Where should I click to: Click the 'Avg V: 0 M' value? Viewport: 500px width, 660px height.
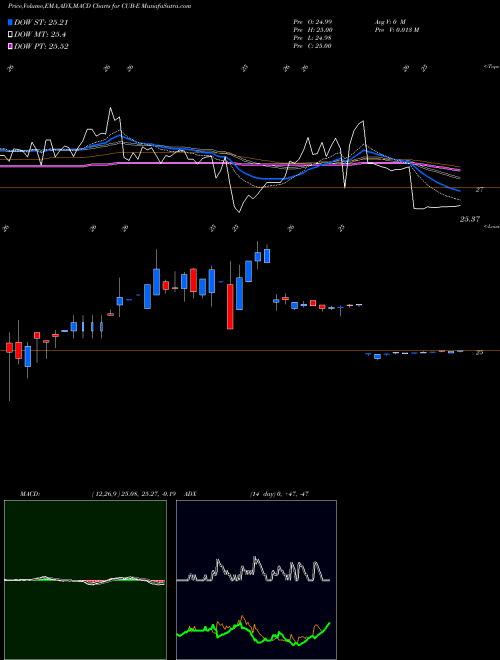tap(390, 21)
